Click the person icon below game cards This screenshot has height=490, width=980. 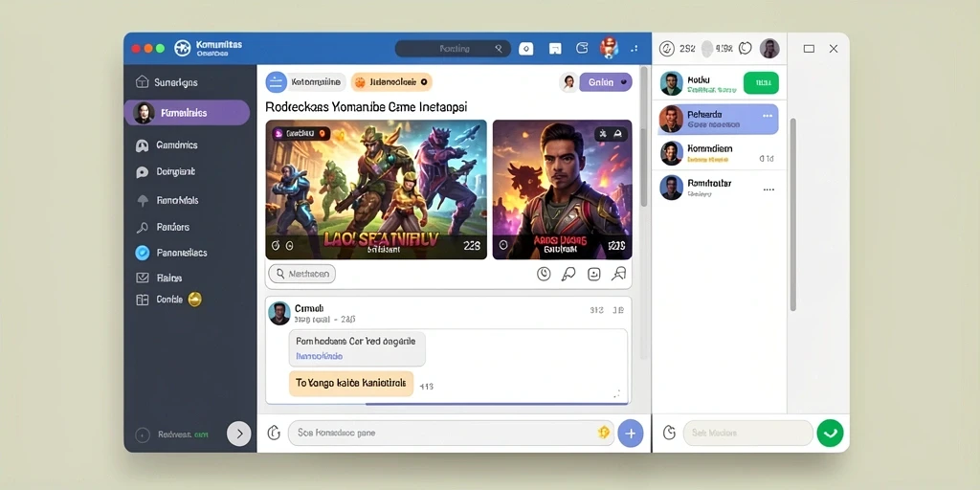(619, 274)
